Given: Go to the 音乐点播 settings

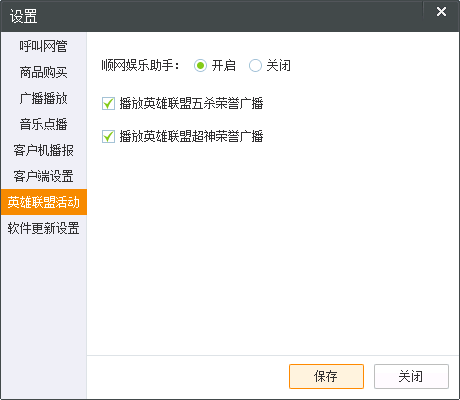Looking at the screenshot, I should coord(43,124).
